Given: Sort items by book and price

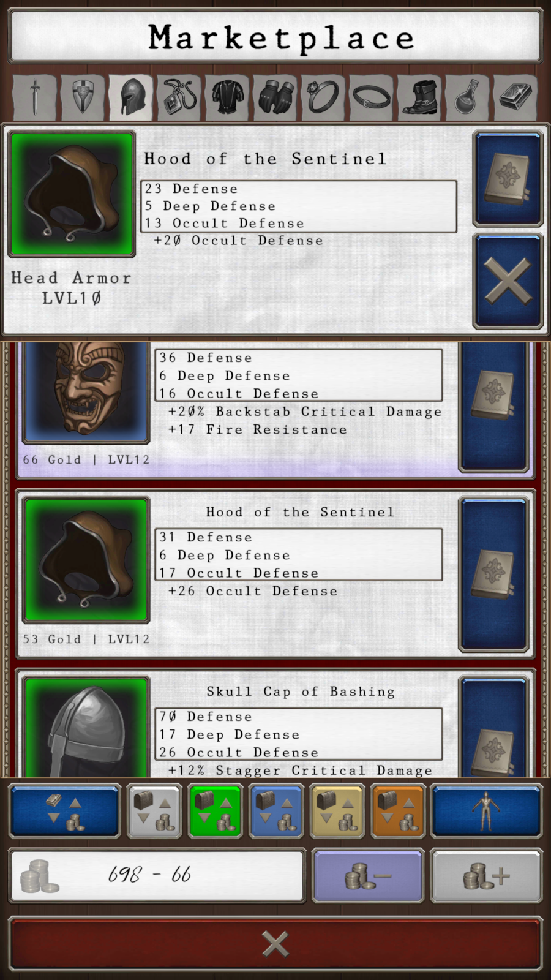Looking at the screenshot, I should pos(64,812).
